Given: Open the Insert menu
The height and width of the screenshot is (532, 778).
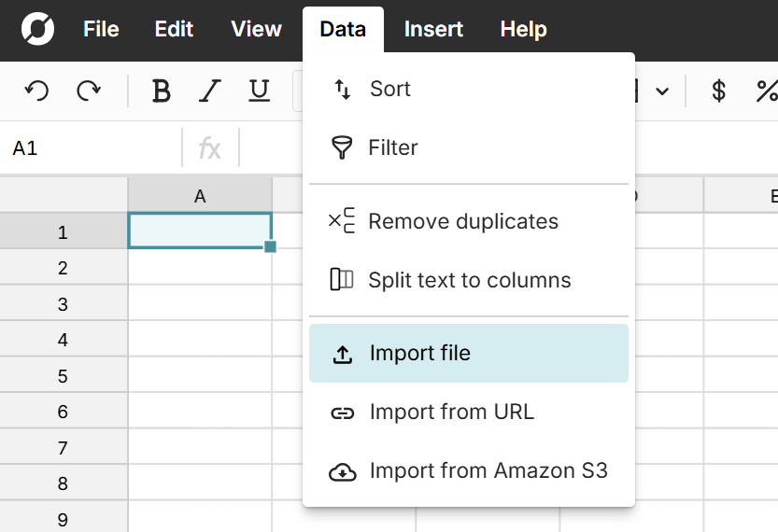Looking at the screenshot, I should [433, 29].
